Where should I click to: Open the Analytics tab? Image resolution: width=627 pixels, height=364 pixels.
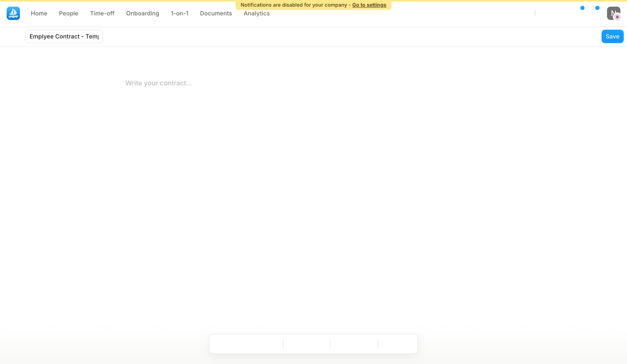tap(257, 13)
